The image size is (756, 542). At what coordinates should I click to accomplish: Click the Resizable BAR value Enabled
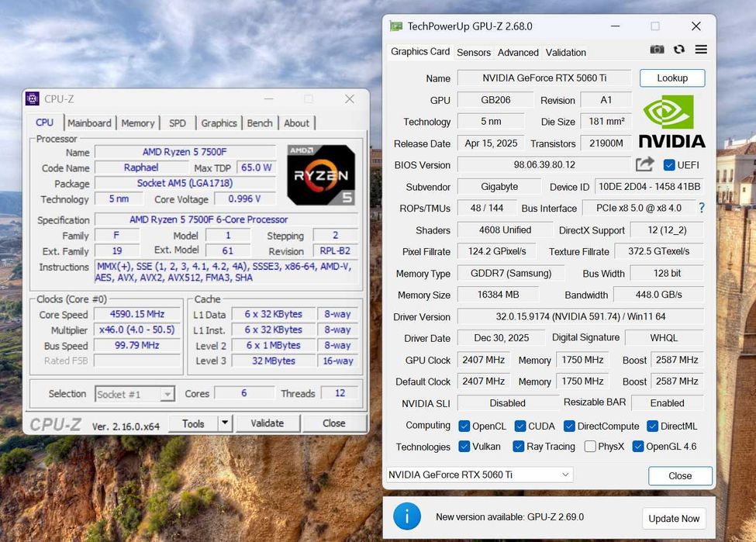[668, 403]
